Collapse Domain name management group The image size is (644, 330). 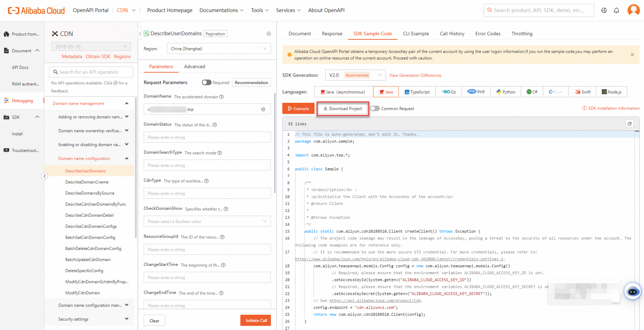click(x=89, y=103)
